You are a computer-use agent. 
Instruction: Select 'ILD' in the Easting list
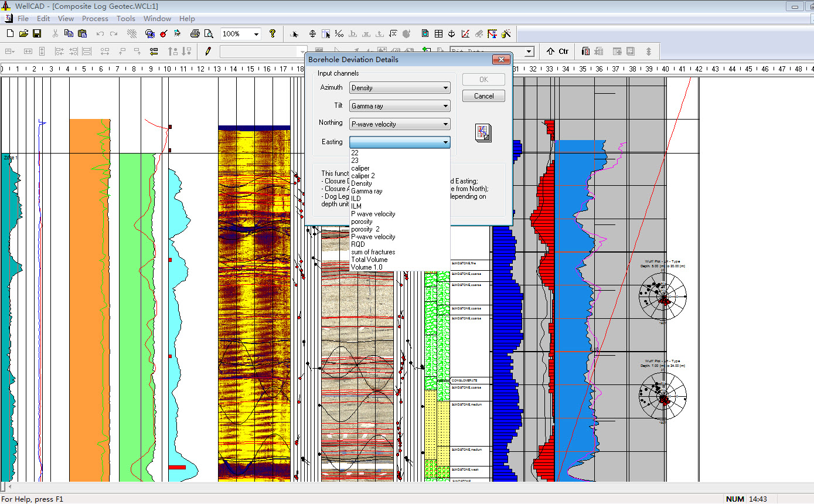click(400, 199)
